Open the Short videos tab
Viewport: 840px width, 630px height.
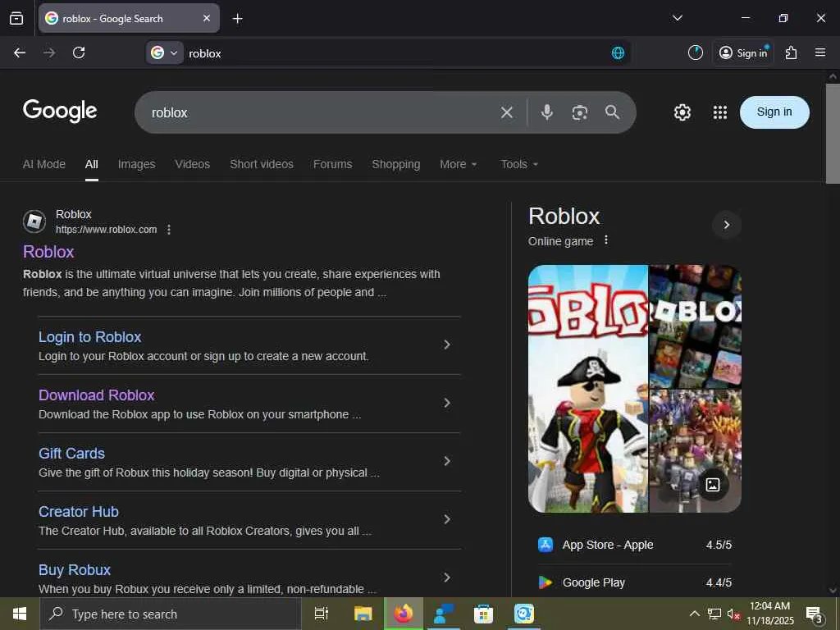tap(262, 164)
